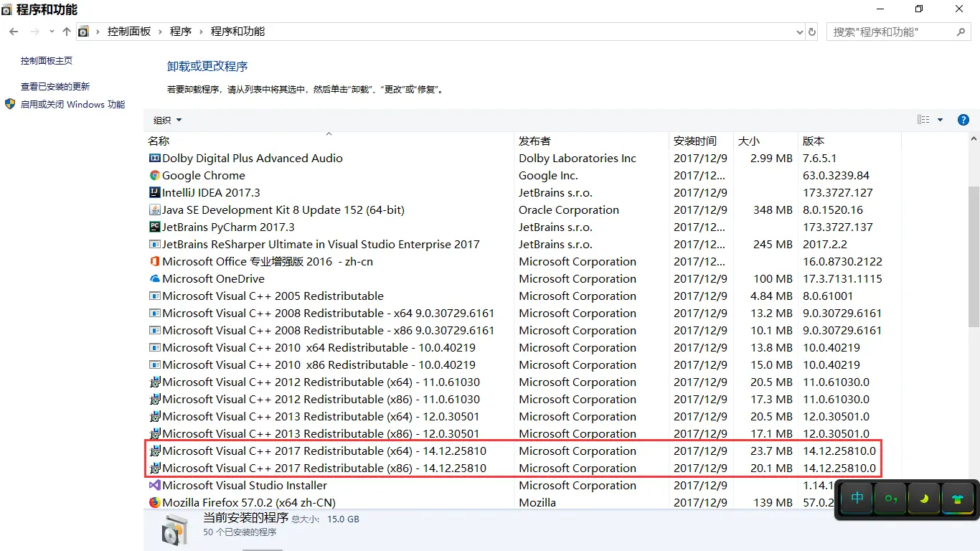
Task: Select Microsoft Visual C++ 2012 Redistributable (x86) row
Action: click(x=522, y=399)
